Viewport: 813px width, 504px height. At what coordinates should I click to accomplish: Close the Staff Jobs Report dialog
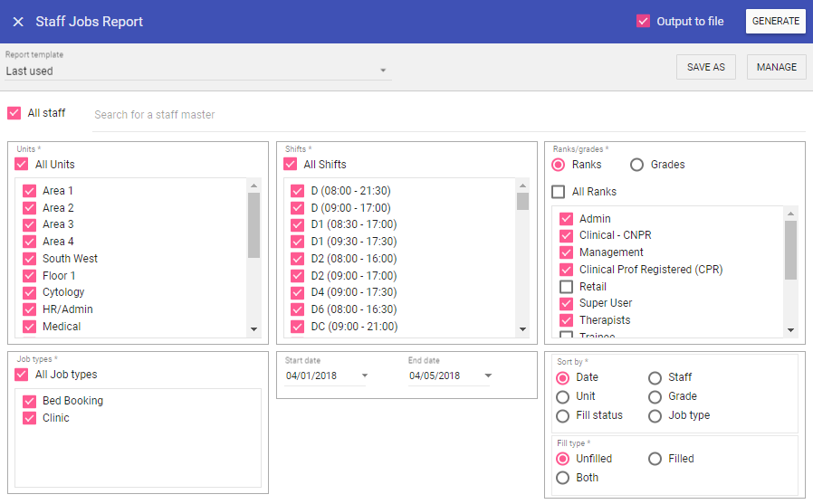(x=18, y=22)
